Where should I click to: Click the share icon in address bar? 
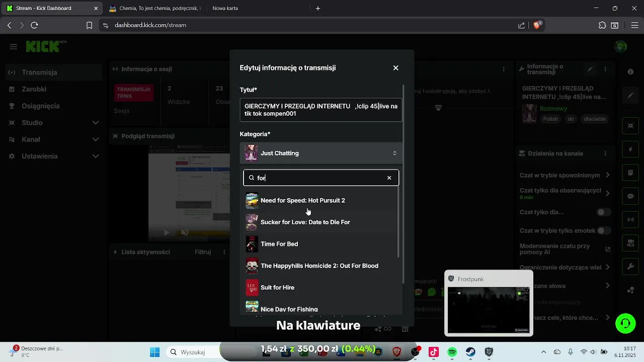(522, 25)
